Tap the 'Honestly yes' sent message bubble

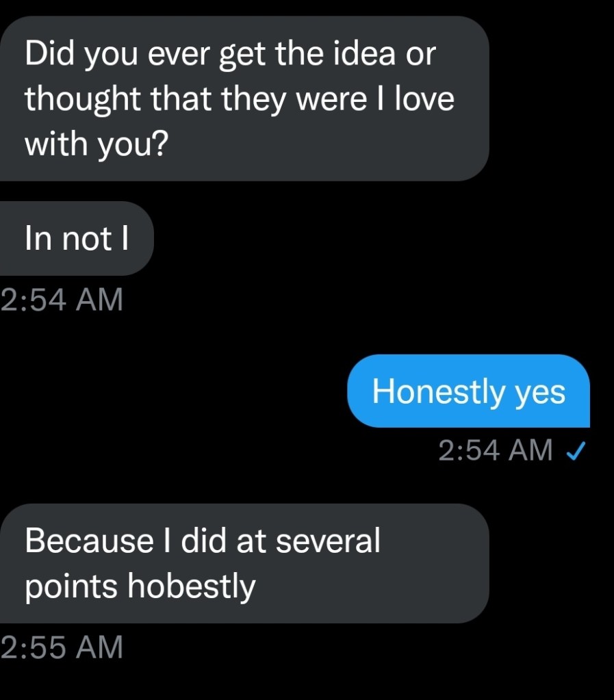click(x=469, y=391)
